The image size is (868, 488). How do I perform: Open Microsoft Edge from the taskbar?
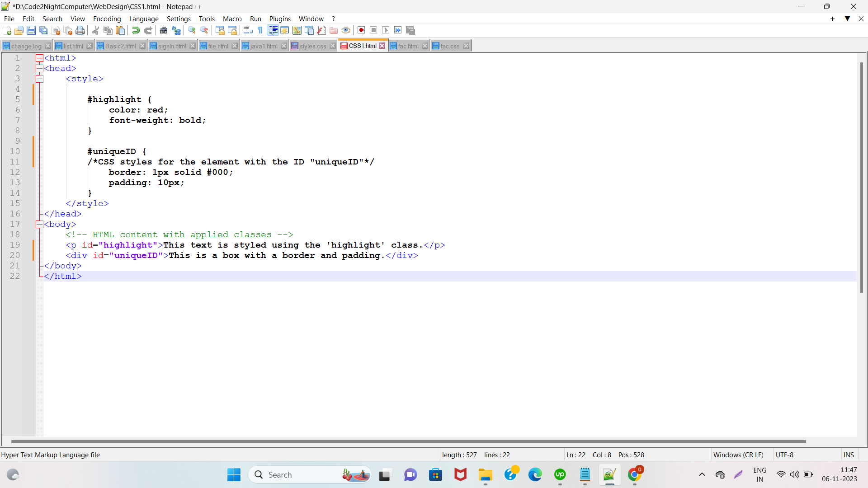click(x=535, y=474)
